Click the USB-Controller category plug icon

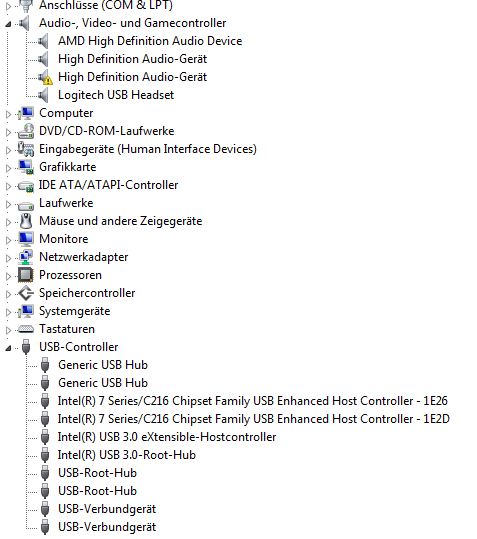[26, 347]
